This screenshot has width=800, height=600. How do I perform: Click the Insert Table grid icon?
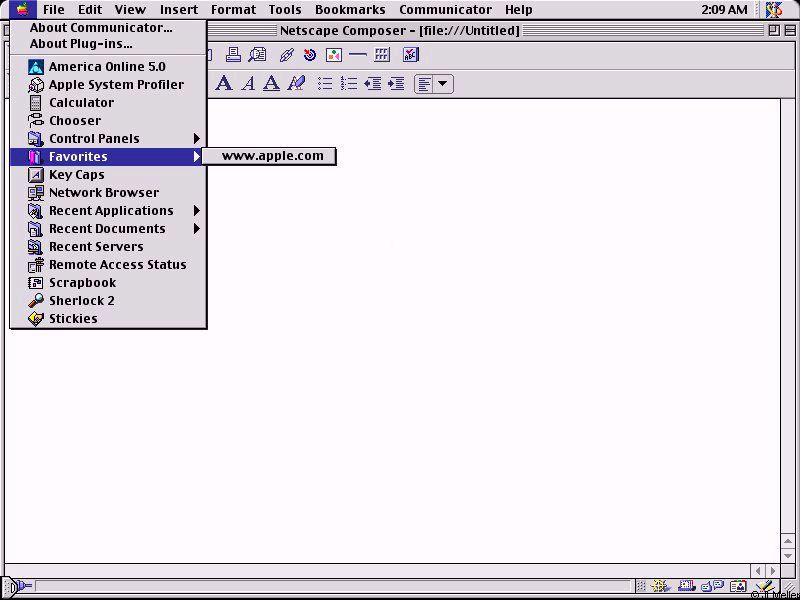[382, 55]
